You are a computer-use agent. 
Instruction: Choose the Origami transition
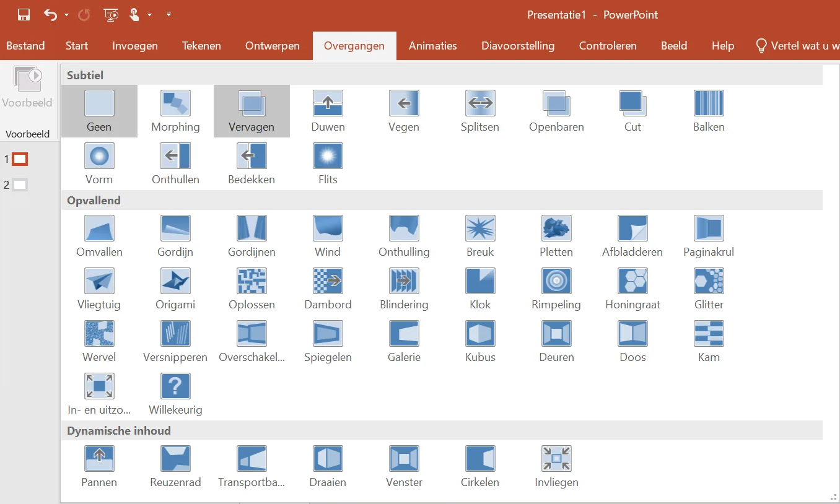pos(175,289)
